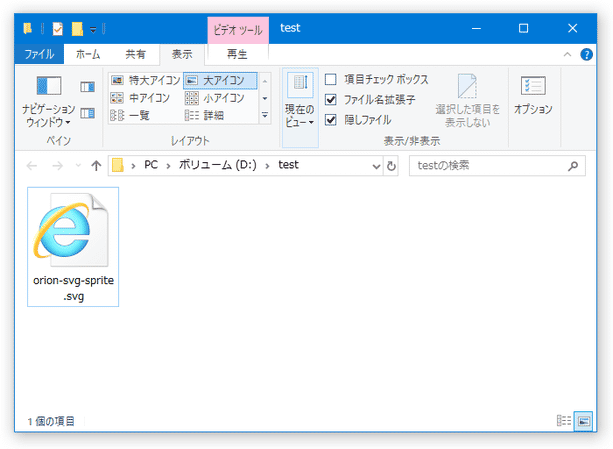Open the blue help icon
Viewport: 613px width, 449px height.
click(x=586, y=54)
